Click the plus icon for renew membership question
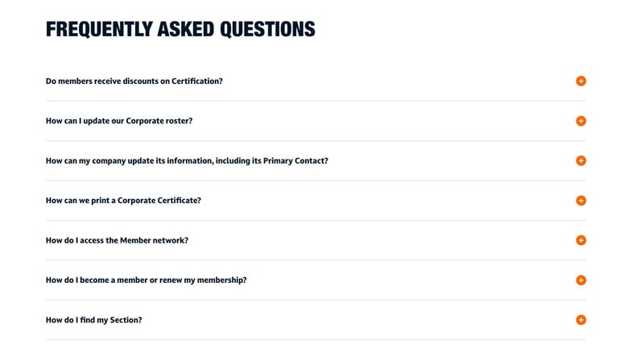This screenshot has width=644, height=345. [x=581, y=281]
